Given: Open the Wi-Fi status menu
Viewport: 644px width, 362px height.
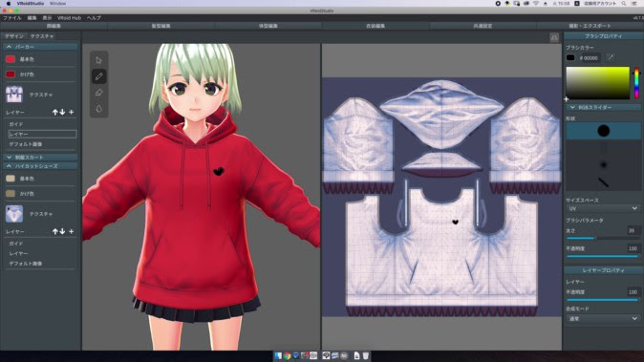Looking at the screenshot, I should pyautogui.click(x=536, y=3).
